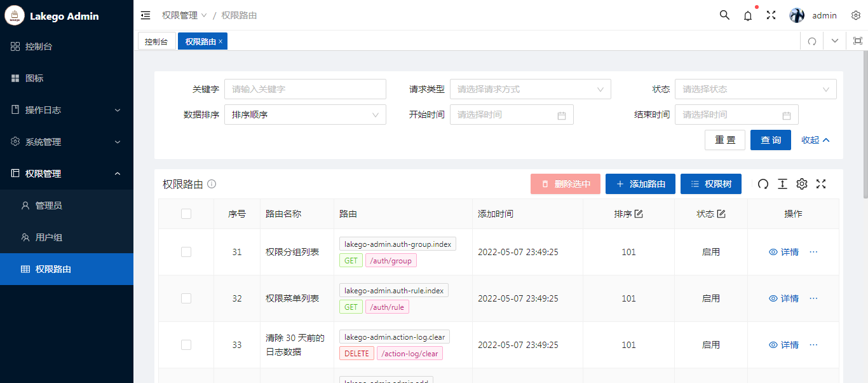Screen dimensions: 868x383
Task: Open 控制台 in the sidebar
Action: (67, 46)
